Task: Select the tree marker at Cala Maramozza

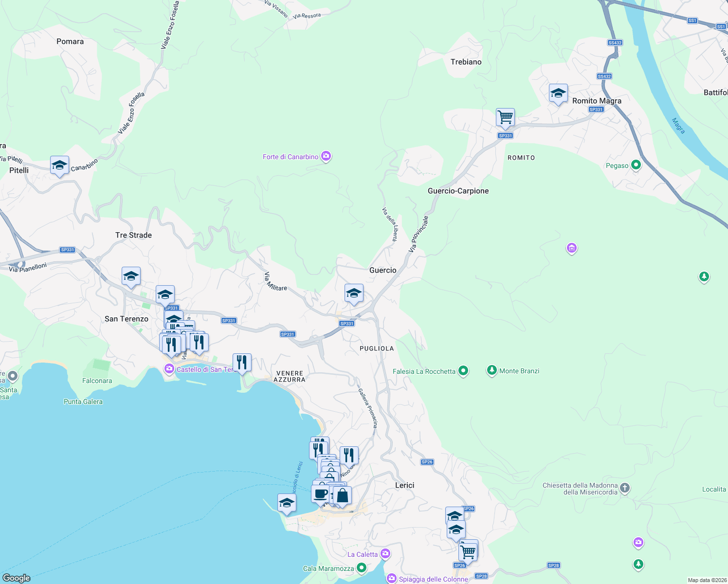Action: pos(361,567)
